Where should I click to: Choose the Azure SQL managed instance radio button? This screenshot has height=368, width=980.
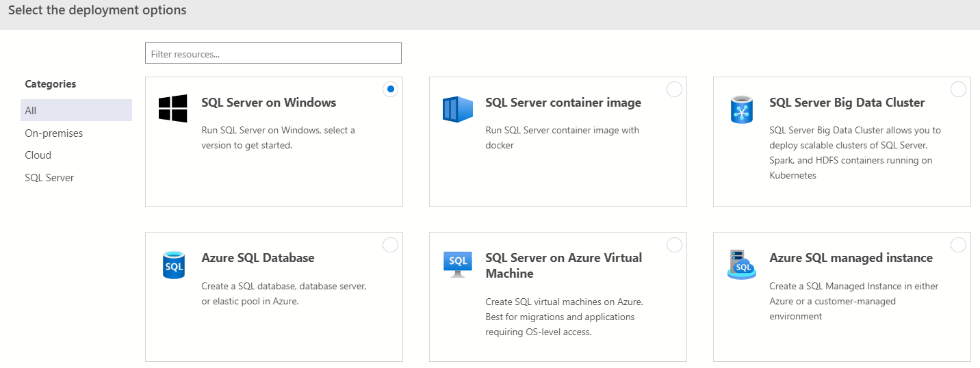pyautogui.click(x=958, y=245)
